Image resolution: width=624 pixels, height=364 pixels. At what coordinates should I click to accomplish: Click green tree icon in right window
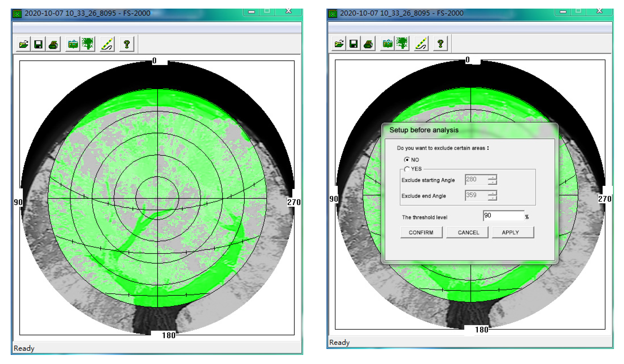[x=402, y=44]
